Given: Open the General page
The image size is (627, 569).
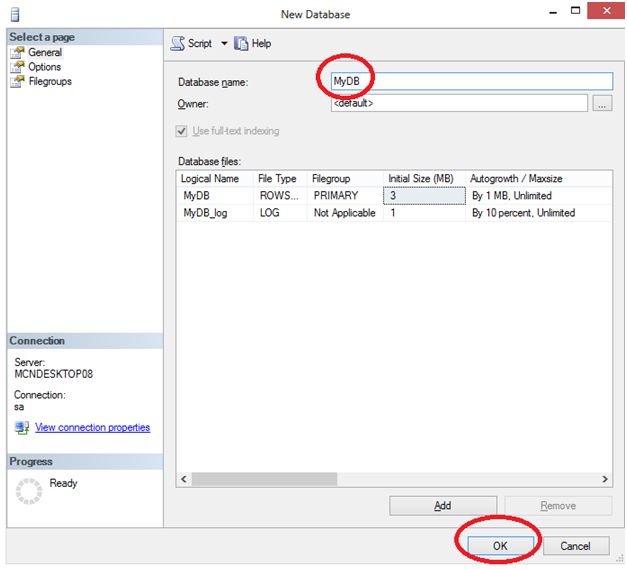Looking at the screenshot, I should (x=45, y=52).
